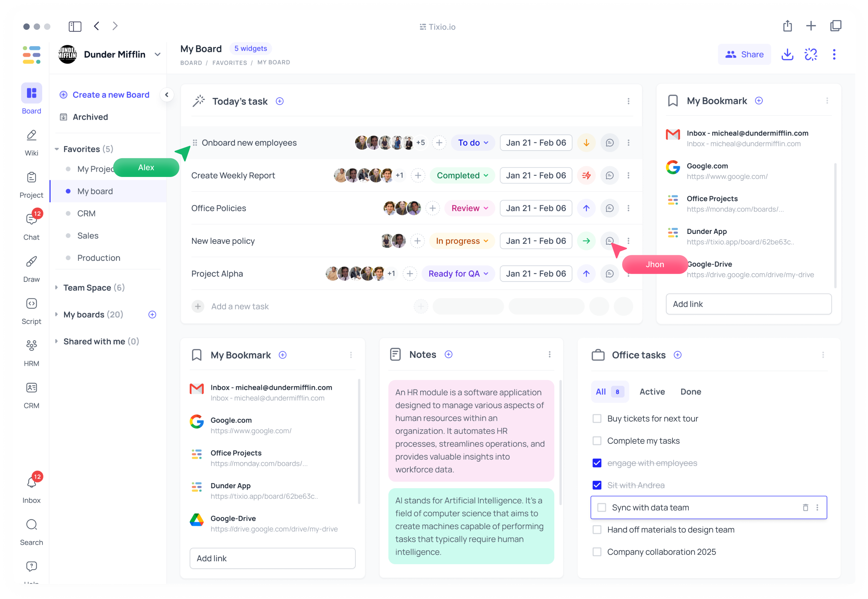Click the Add link field in right bookmark widget
This screenshot has width=868, height=599.
[x=748, y=304]
